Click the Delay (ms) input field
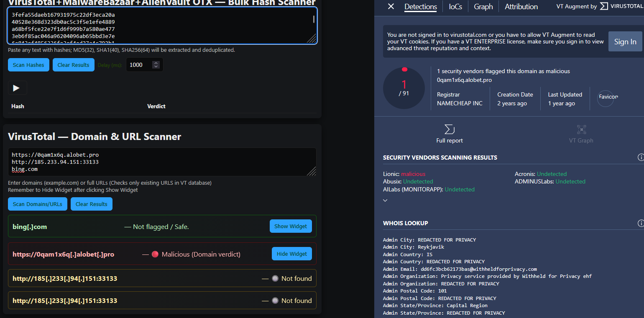644x318 pixels. click(144, 65)
